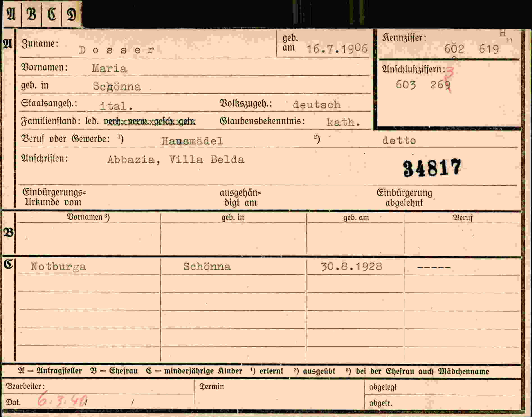Click the index tab letter C at top
Image resolution: width=532 pixels, height=417 pixels.
tap(52, 14)
